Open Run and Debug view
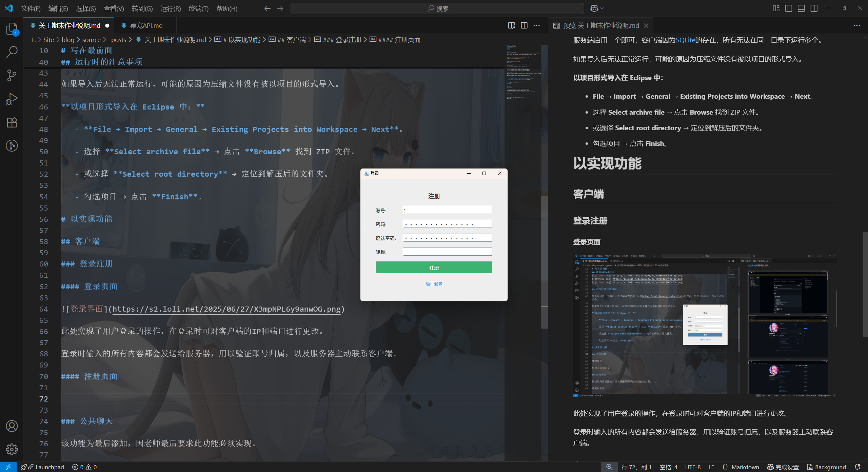868x472 pixels. [12, 99]
